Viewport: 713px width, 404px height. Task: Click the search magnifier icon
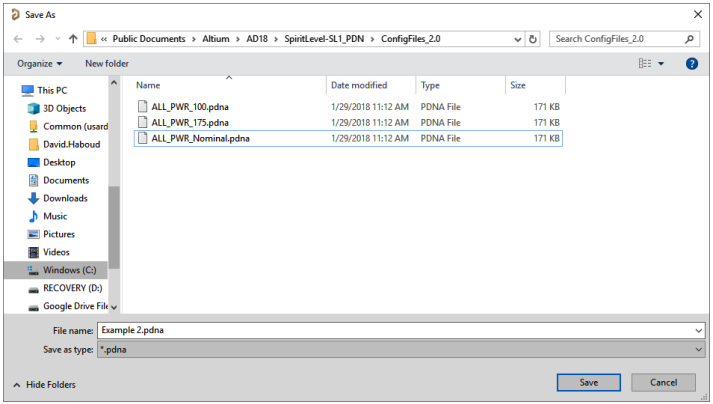coord(689,39)
